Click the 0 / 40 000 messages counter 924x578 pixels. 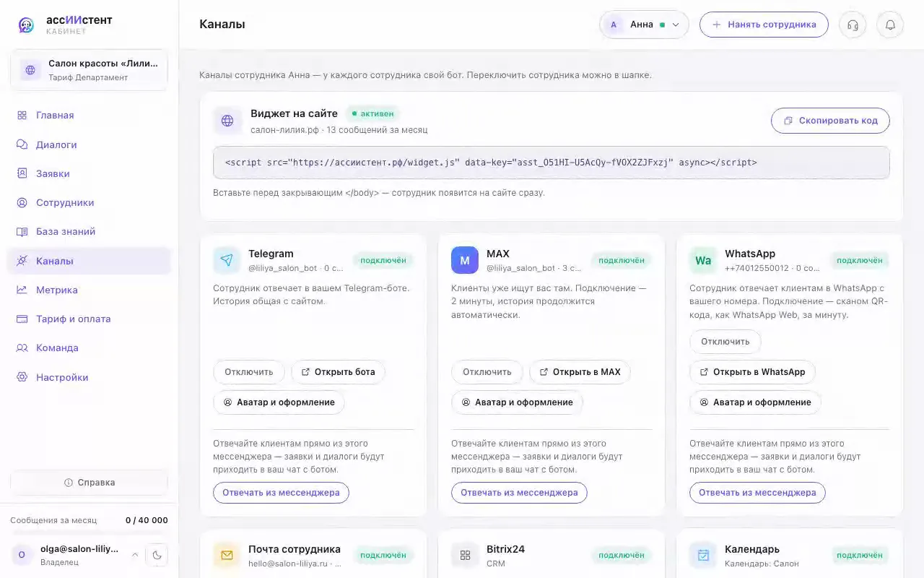[147, 520]
